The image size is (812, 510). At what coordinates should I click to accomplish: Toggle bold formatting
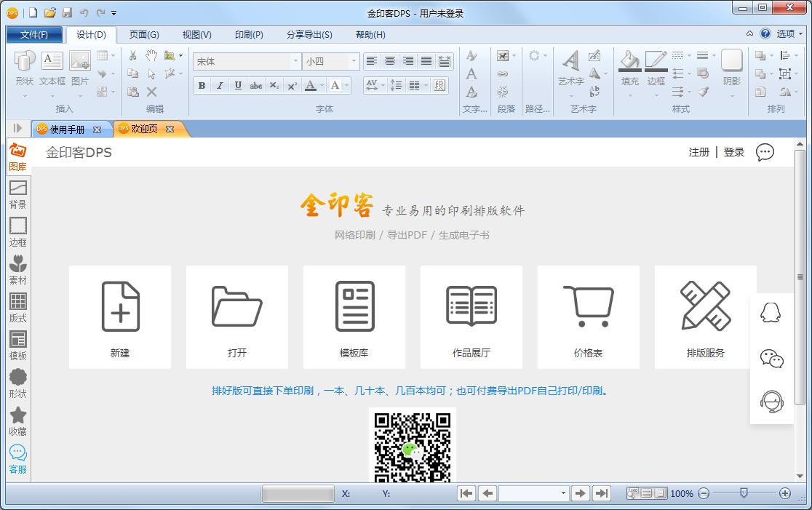pyautogui.click(x=201, y=86)
